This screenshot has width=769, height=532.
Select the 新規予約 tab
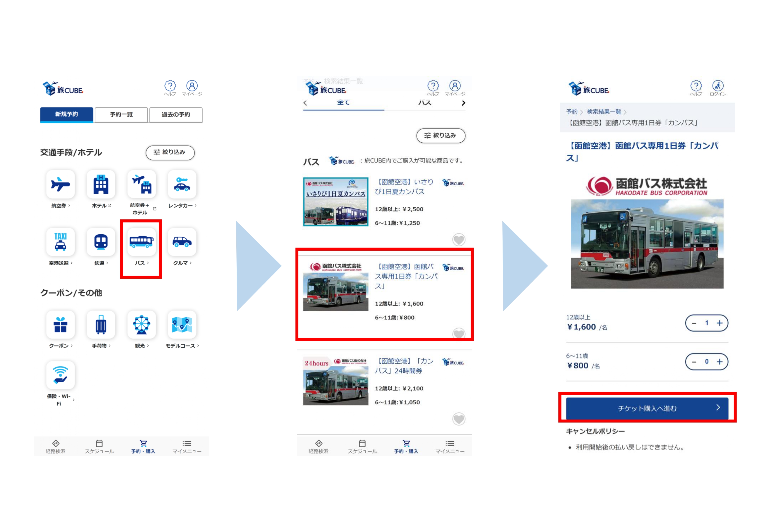(x=67, y=114)
